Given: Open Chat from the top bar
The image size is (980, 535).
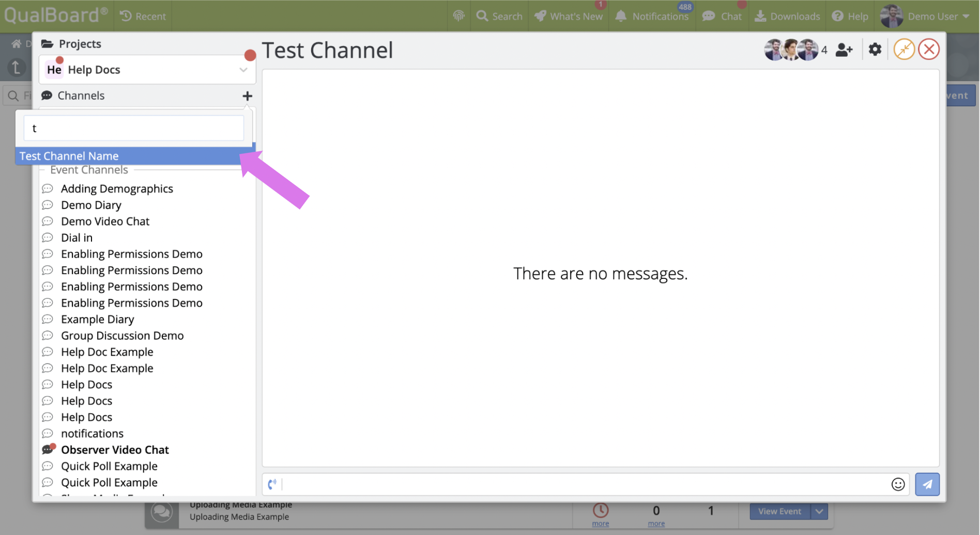Looking at the screenshot, I should click(x=722, y=16).
